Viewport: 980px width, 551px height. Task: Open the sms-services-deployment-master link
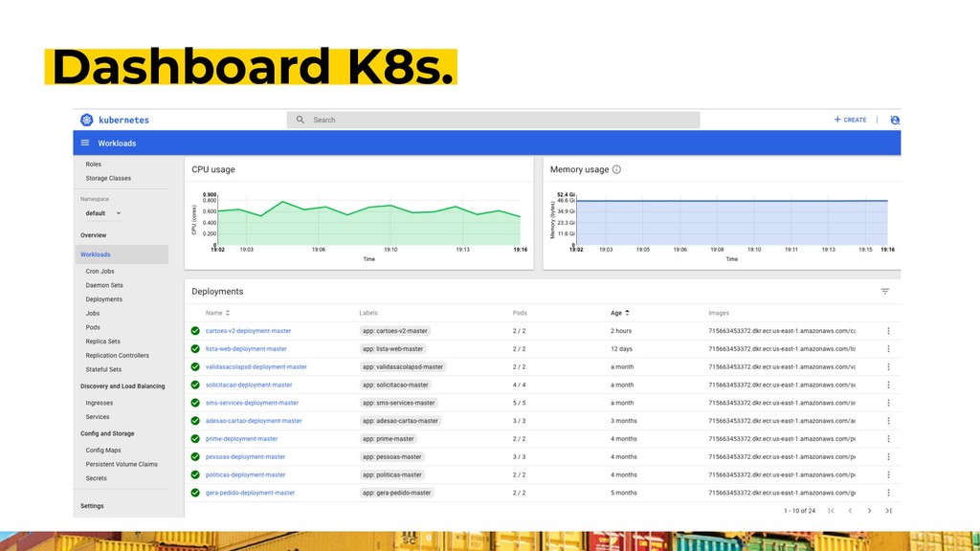252,403
